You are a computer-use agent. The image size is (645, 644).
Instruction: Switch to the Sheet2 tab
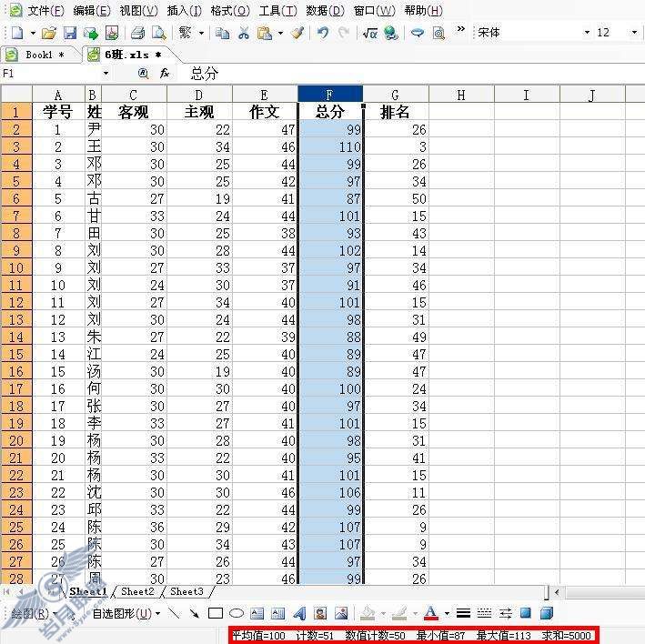137,592
